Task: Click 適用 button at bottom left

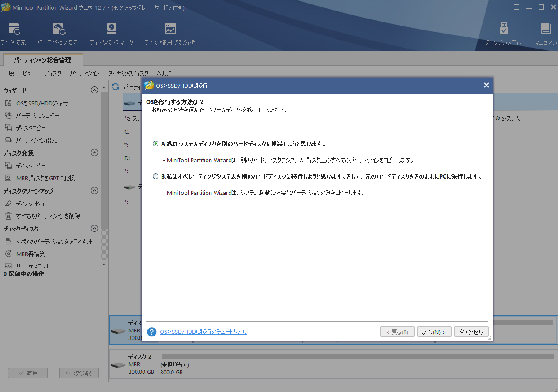Action: [x=27, y=373]
